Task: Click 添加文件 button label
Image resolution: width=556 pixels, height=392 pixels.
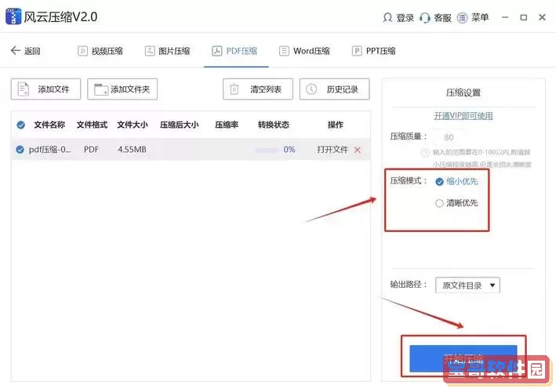Action: click(53, 89)
